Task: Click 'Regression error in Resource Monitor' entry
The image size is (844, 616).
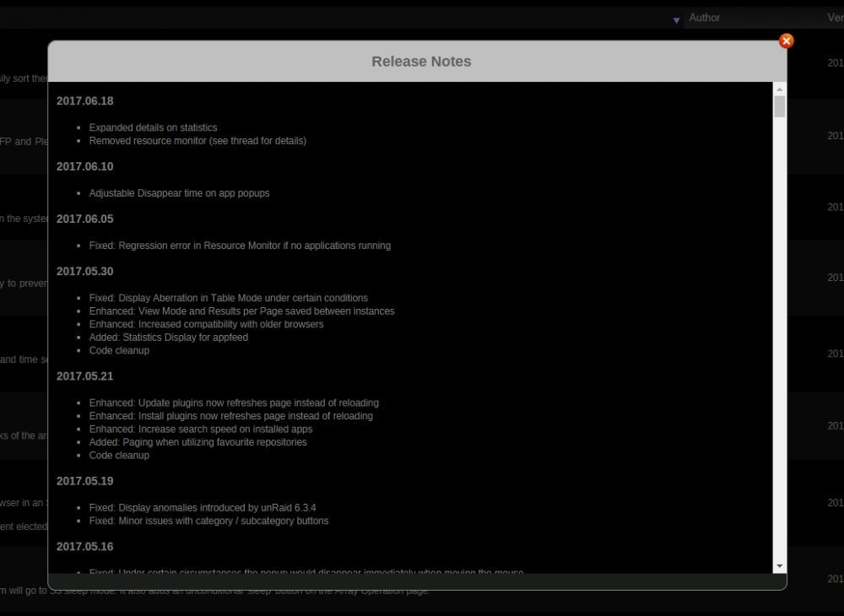Action: click(x=240, y=246)
